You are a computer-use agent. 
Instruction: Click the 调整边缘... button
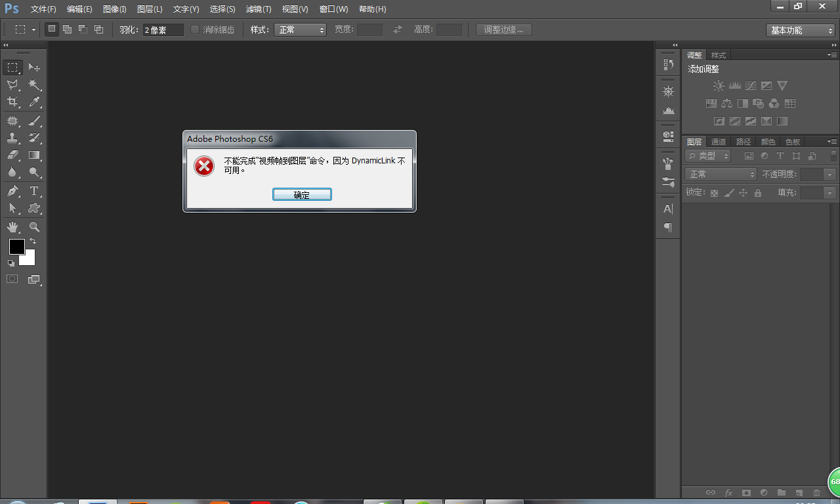(x=503, y=30)
